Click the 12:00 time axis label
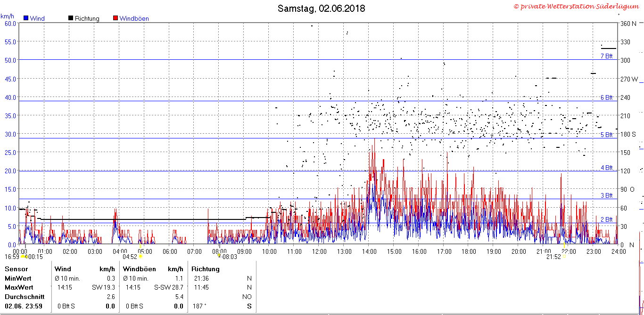This screenshot has height=315, width=644. pos(319,251)
